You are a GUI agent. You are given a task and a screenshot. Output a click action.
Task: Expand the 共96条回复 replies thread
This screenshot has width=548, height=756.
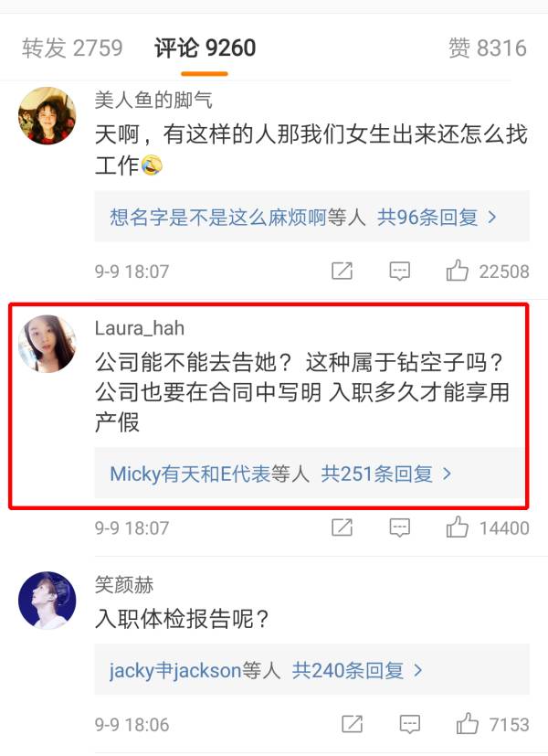[437, 218]
